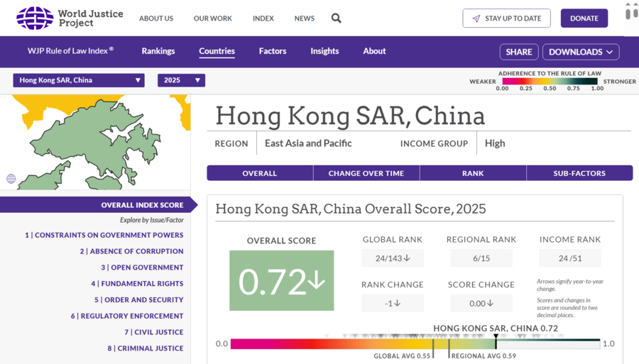Open the Factors section
Image resolution: width=639 pixels, height=364 pixels.
[273, 51]
